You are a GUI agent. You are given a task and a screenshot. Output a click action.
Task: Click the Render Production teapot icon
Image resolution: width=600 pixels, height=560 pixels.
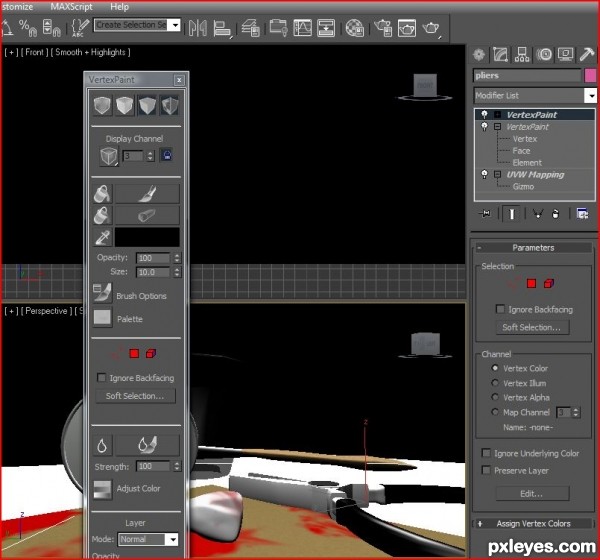431,28
